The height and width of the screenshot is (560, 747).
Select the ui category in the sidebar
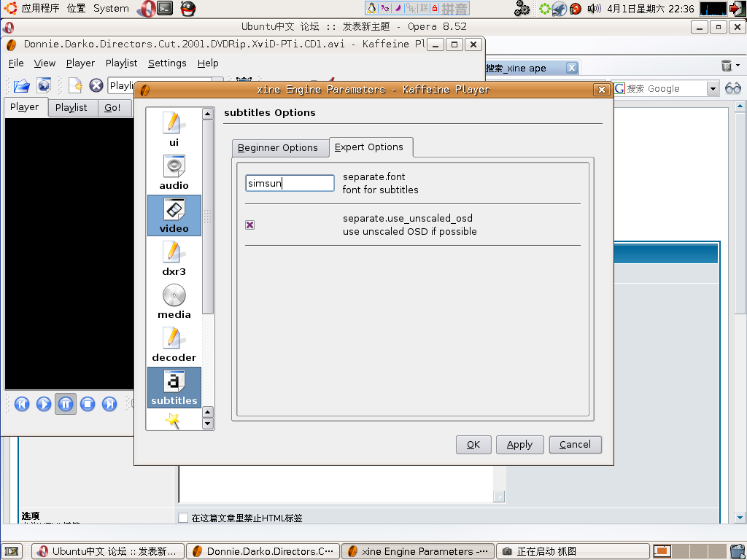174,128
